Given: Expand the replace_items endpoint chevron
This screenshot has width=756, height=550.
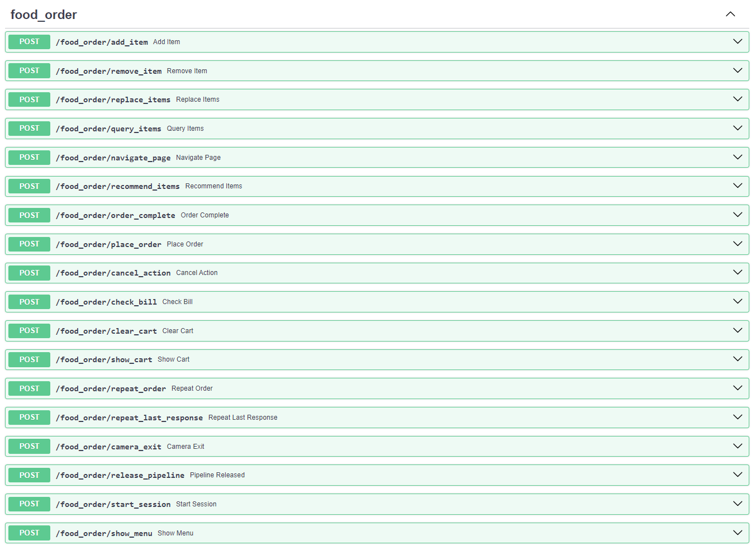Looking at the screenshot, I should [x=738, y=99].
